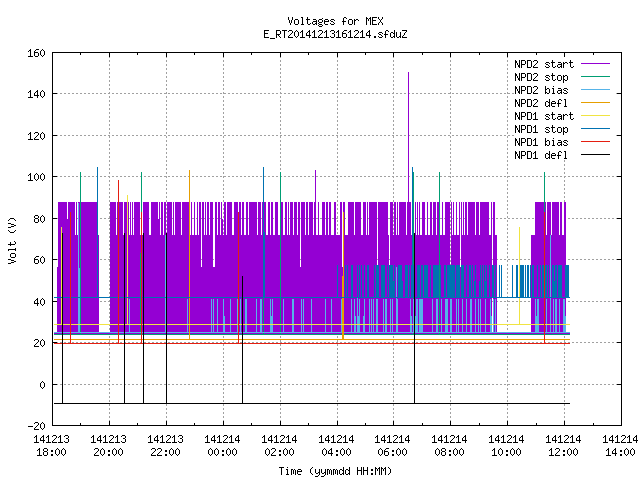Click the purple NPD2 start legend line
Image resolution: width=640 pixels, height=480 pixels.
[595, 64]
